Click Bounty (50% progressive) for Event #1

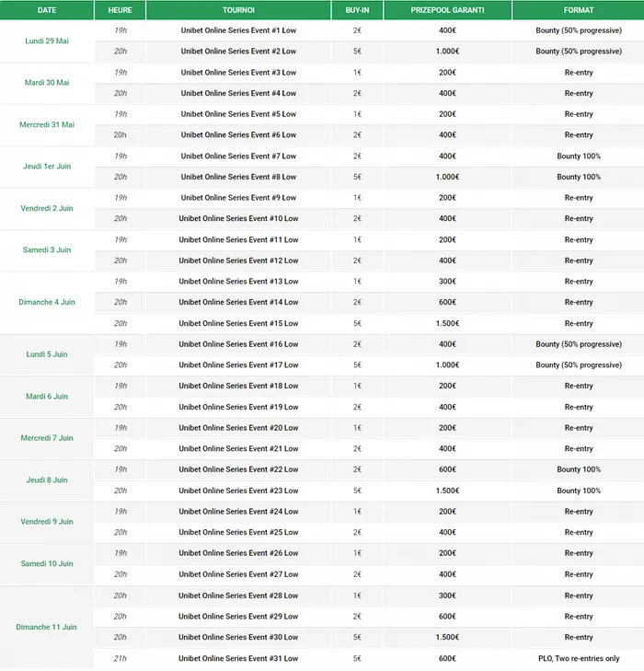point(579,30)
